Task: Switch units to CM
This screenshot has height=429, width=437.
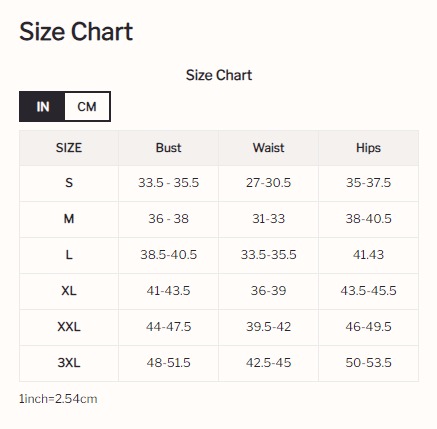Action: coord(87,107)
